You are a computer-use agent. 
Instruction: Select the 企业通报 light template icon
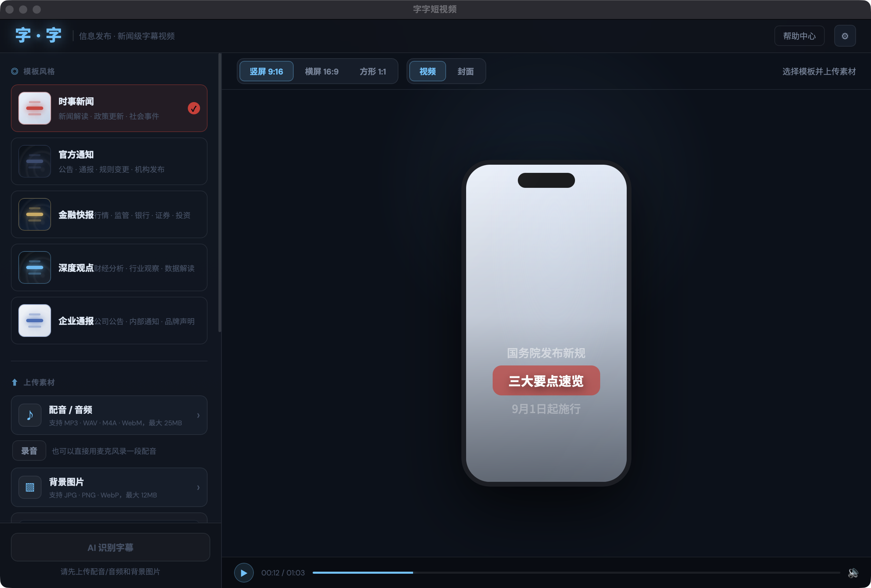point(34,321)
